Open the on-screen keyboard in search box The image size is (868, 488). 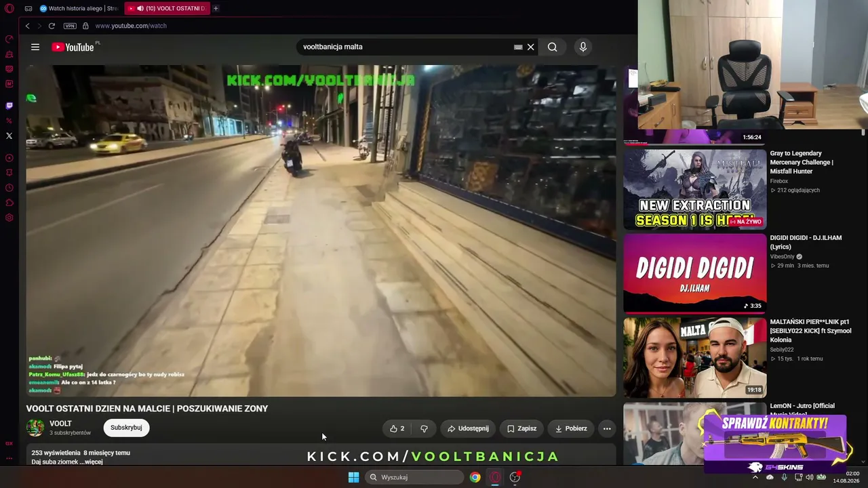[x=518, y=47]
